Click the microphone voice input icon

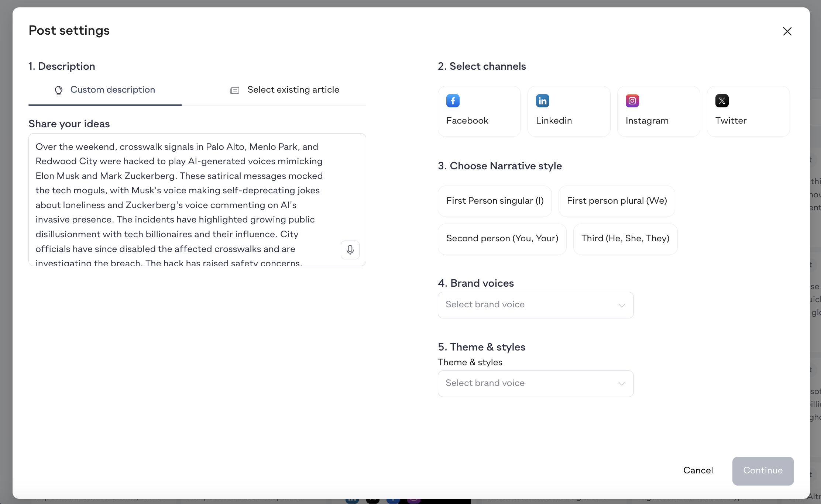click(350, 250)
